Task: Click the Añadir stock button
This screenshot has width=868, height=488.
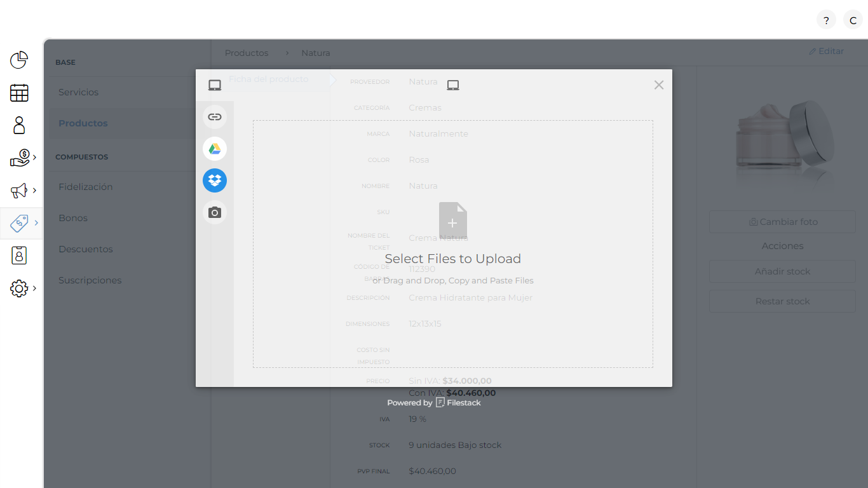Action: (x=783, y=271)
